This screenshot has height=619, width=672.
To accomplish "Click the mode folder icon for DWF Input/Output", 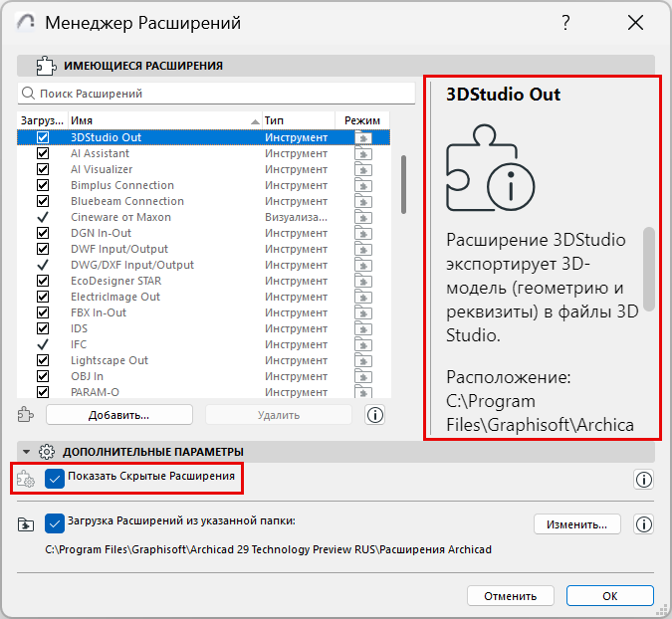I will [x=363, y=249].
